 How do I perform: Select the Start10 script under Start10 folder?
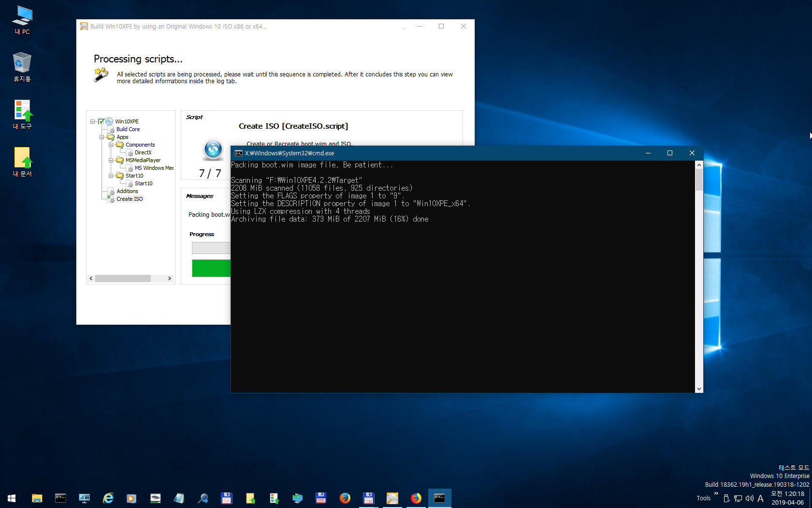tap(144, 183)
